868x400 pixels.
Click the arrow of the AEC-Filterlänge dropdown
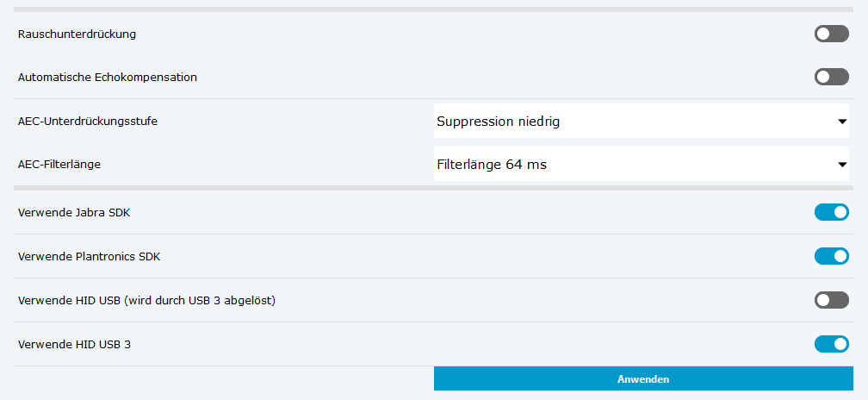(x=842, y=165)
